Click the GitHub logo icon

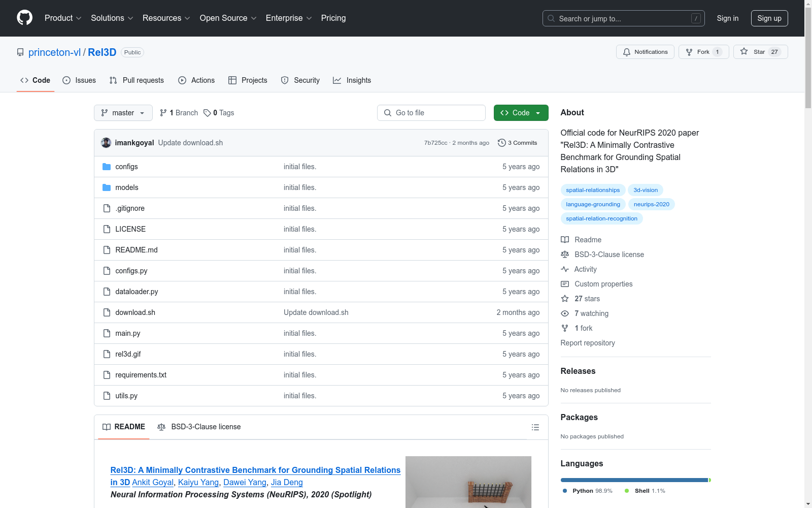[x=24, y=18]
